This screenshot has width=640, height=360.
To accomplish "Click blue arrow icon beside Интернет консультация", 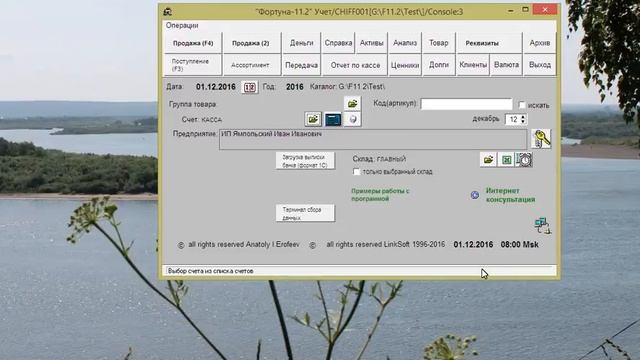I will pyautogui.click(x=475, y=195).
